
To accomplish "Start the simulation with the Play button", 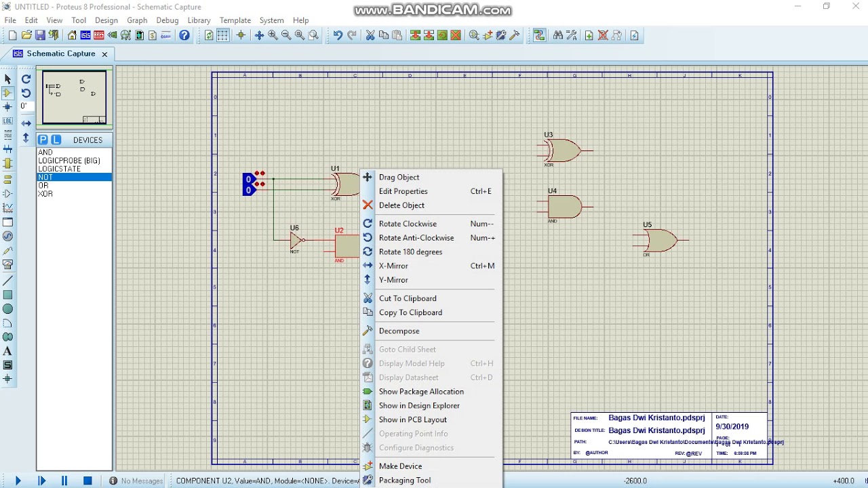I will [x=18, y=481].
